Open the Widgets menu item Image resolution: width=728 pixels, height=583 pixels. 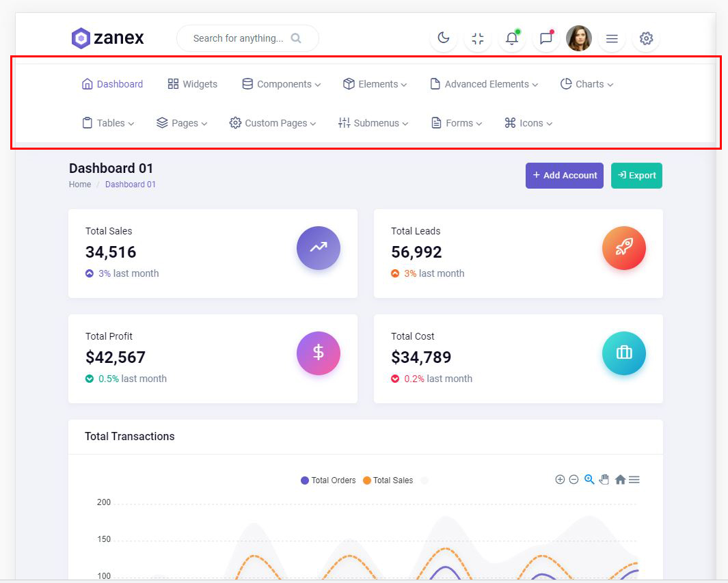click(x=192, y=84)
